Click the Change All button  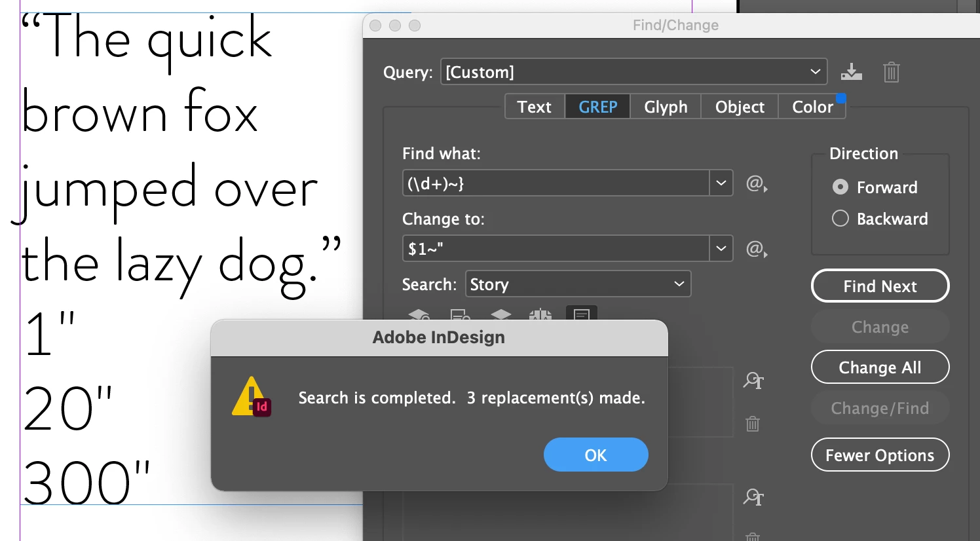pos(880,367)
